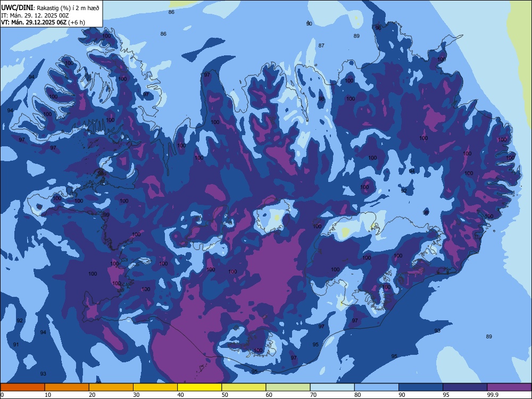Viewport: 532px width, 399px height.
Task: Click the title text 'UWC/DINI: Rakastig (%) í 2 m hæð'
Action: (50, 8)
